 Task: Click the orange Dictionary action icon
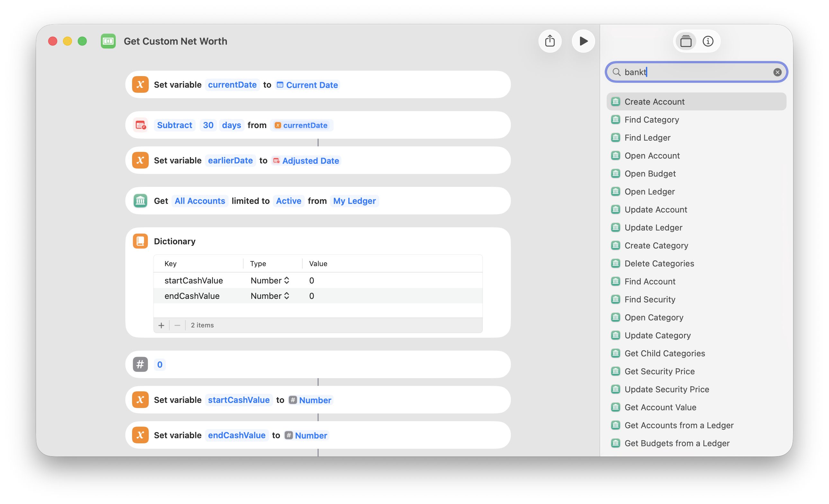pyautogui.click(x=140, y=241)
